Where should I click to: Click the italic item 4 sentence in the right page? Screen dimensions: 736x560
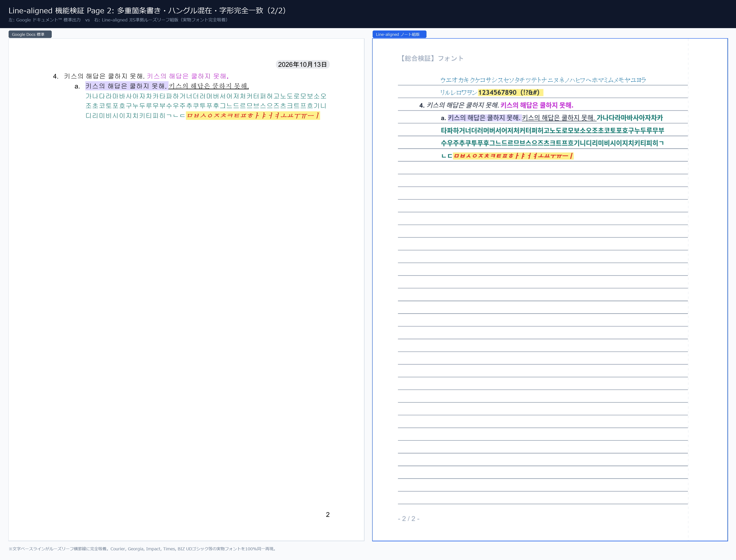pyautogui.click(x=463, y=105)
